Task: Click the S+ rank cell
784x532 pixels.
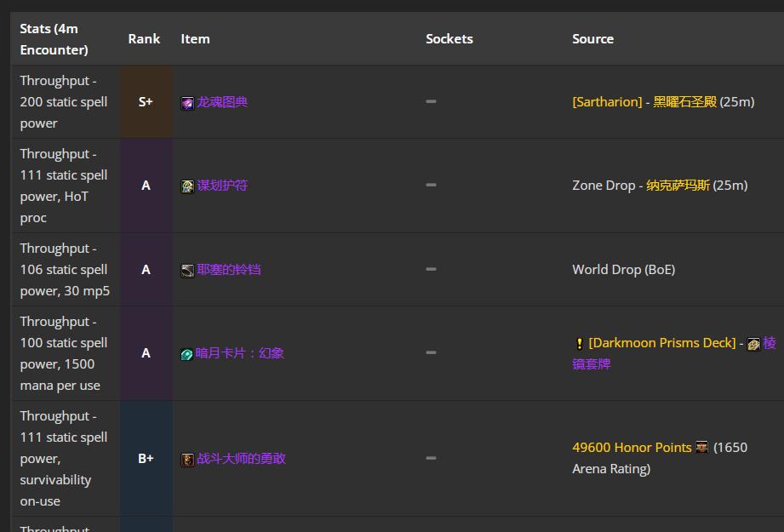Action: [x=146, y=102]
